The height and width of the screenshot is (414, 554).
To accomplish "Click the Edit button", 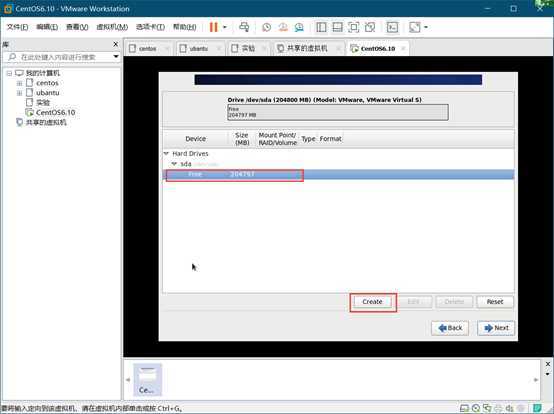I will coord(413,302).
